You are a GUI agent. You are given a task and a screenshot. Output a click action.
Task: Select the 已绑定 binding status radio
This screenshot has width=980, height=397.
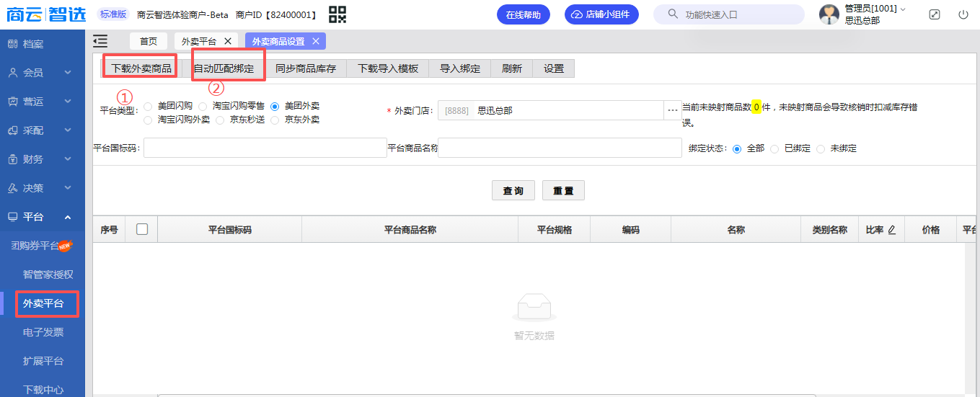tap(774, 148)
